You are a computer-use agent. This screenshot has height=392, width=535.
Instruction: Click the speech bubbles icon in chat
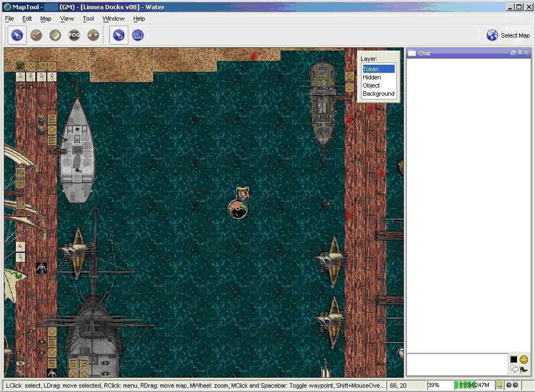coord(514,370)
